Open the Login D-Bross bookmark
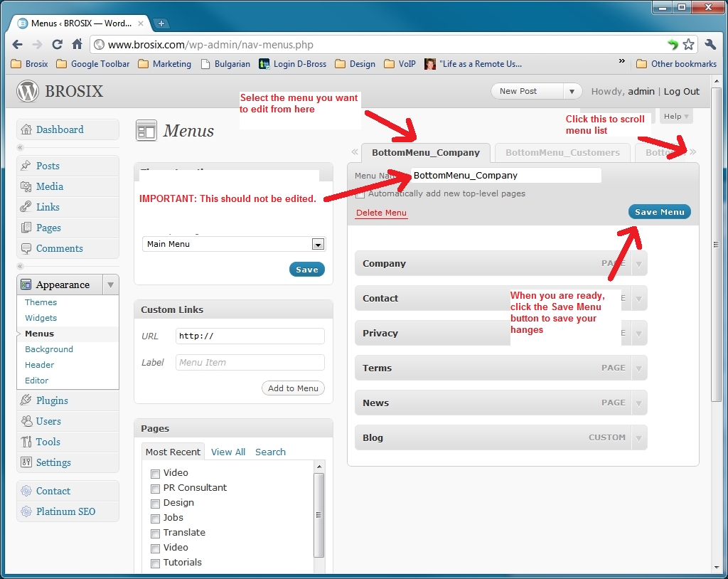Screen dimensions: 728x579 (292, 64)
